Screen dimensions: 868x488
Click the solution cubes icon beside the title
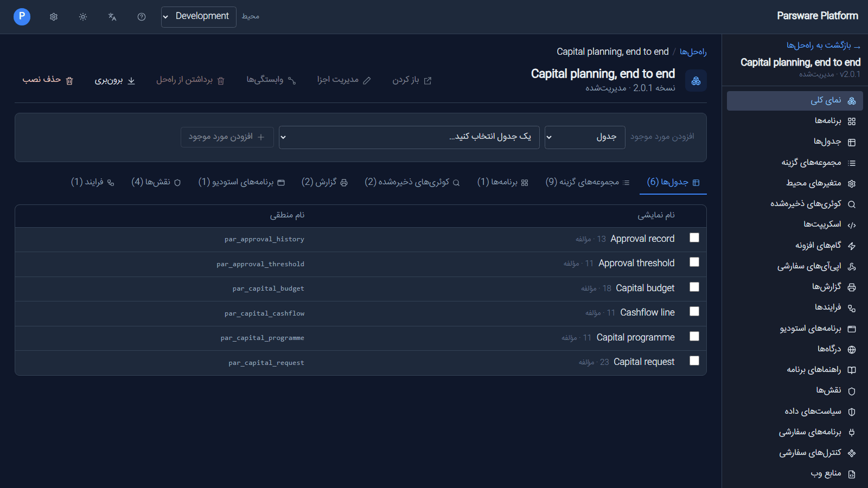(696, 81)
